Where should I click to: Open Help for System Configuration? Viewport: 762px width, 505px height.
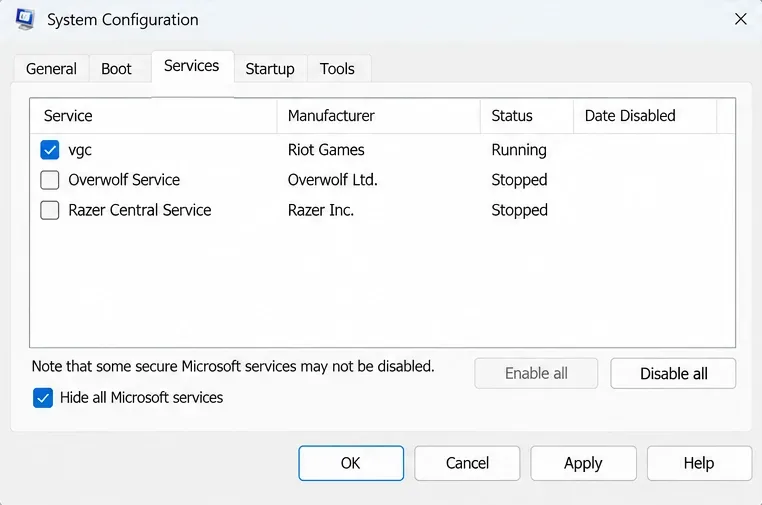pyautogui.click(x=699, y=463)
